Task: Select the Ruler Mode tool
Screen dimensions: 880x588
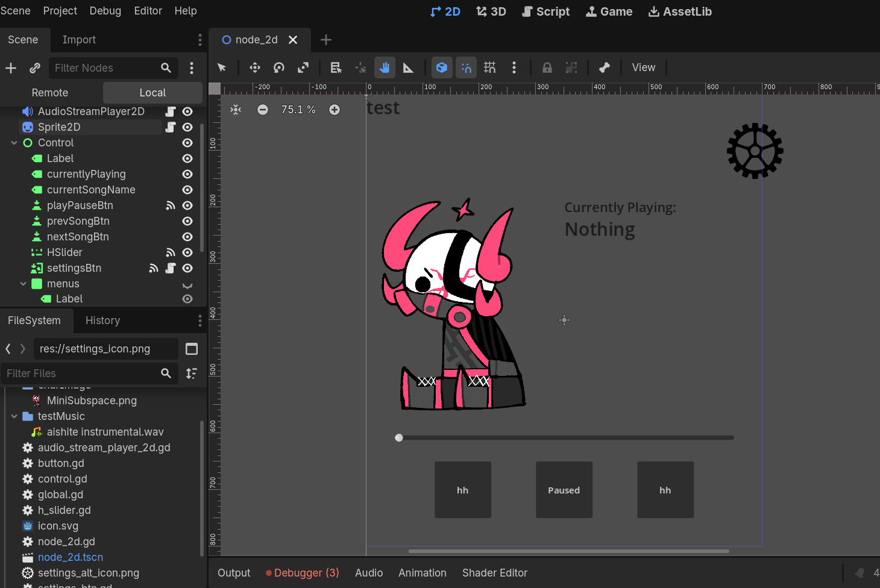Action: point(409,67)
